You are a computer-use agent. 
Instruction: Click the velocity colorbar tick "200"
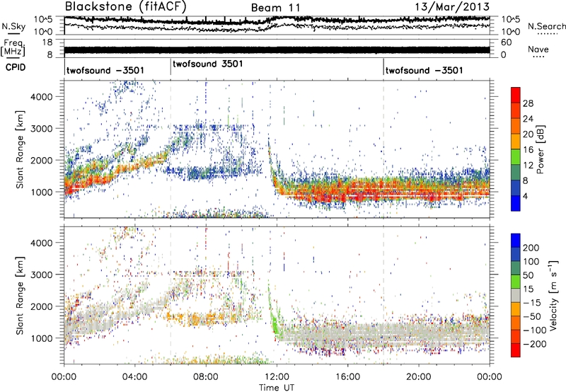(531, 248)
